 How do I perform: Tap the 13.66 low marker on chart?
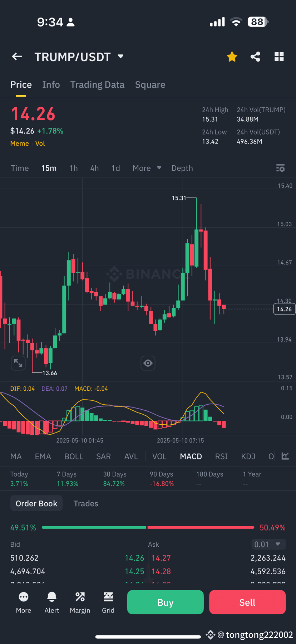50,373
